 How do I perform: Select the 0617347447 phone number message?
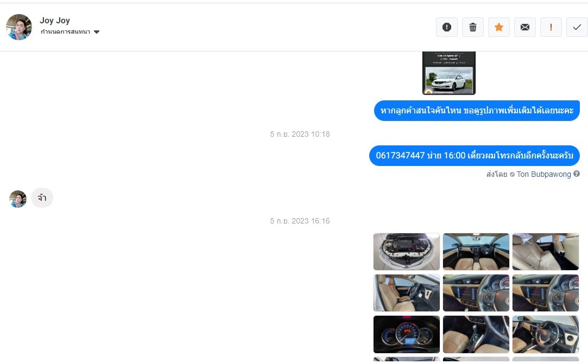[475, 156]
